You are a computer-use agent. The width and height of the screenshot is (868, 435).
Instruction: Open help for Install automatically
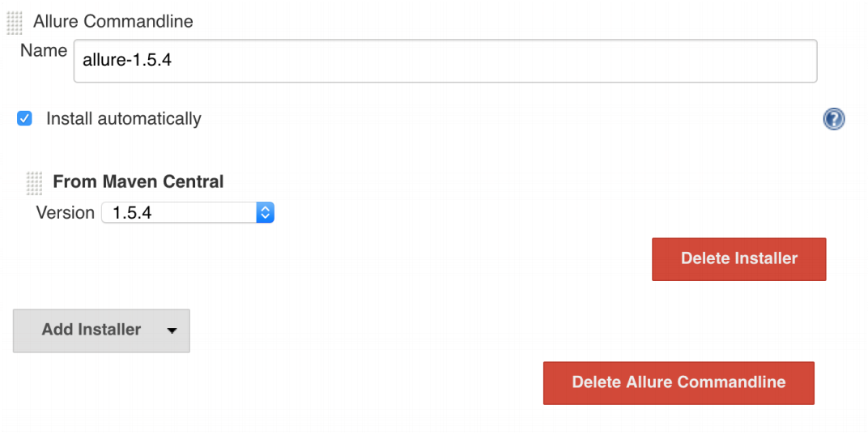coord(833,120)
